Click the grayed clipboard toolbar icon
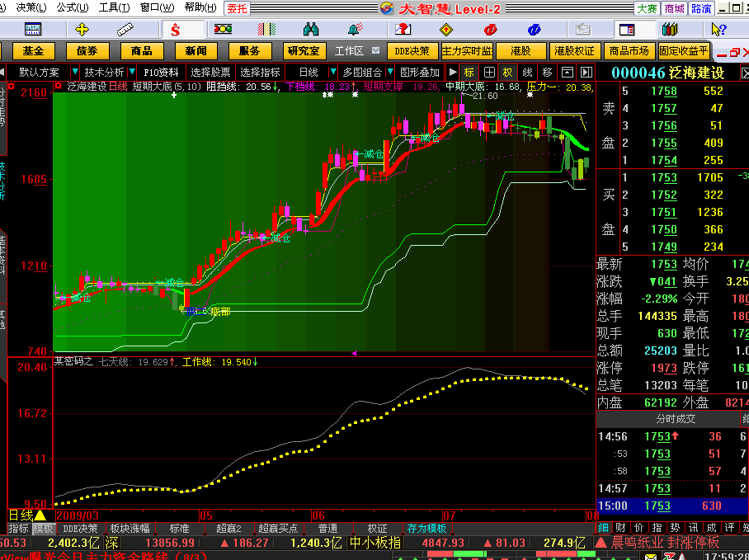 pyautogui.click(x=582, y=30)
